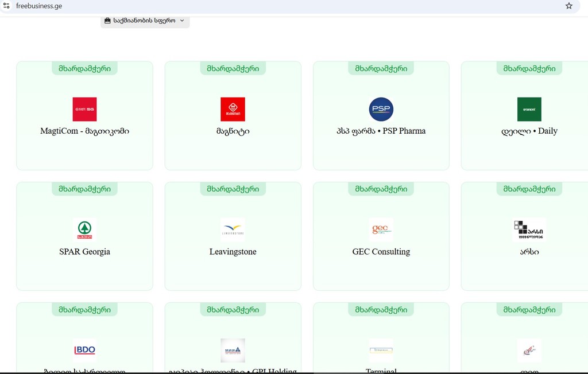Select the Terminal company logo
The image size is (588, 374).
coord(381,350)
